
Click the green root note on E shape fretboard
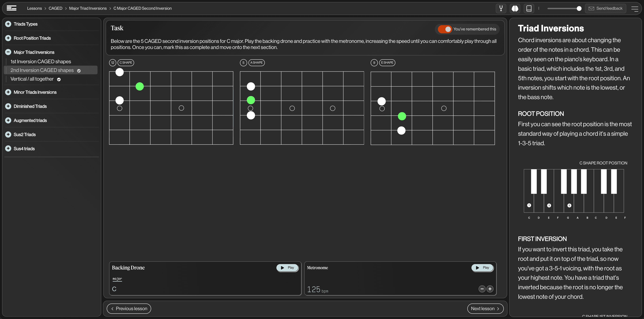click(402, 116)
